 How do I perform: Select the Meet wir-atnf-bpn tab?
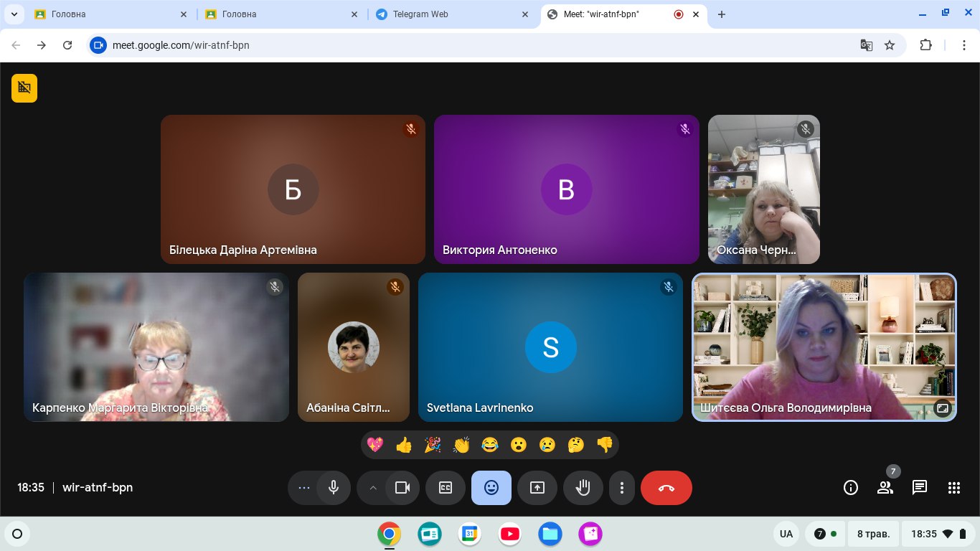pyautogui.click(x=623, y=14)
